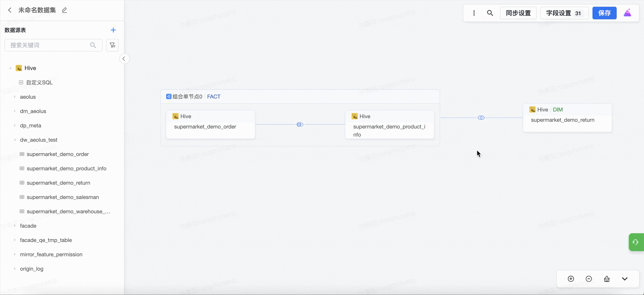Open the table filter icon beside search
Image resolution: width=644 pixels, height=295 pixels.
(112, 45)
